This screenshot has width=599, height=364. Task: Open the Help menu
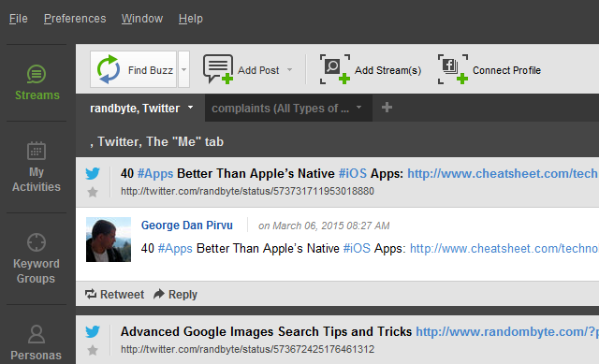(x=191, y=19)
